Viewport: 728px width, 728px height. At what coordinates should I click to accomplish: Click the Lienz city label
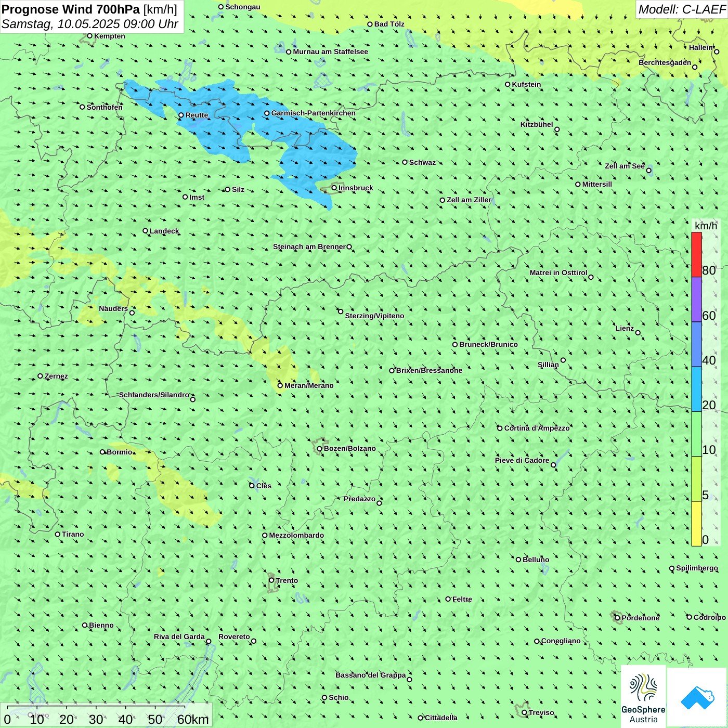point(625,328)
